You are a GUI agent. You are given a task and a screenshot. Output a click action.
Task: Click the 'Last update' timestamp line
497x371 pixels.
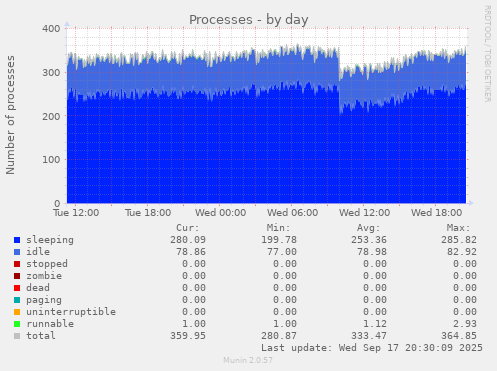[372, 348]
